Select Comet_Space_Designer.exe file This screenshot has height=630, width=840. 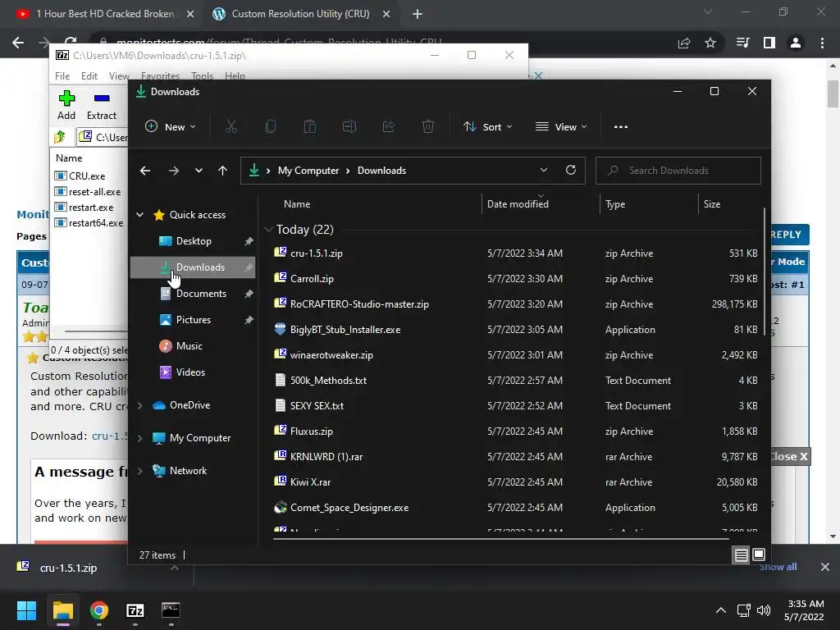[x=349, y=508]
